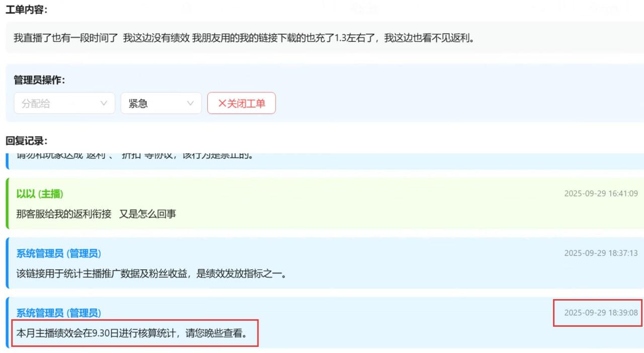Click the 工单内容 heading
The height and width of the screenshot is (353, 644).
click(x=26, y=10)
